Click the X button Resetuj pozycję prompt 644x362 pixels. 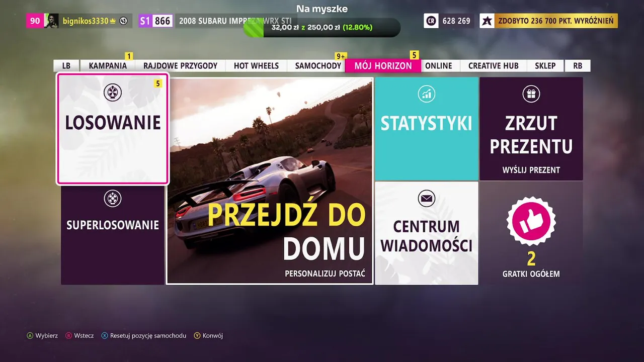click(x=144, y=336)
